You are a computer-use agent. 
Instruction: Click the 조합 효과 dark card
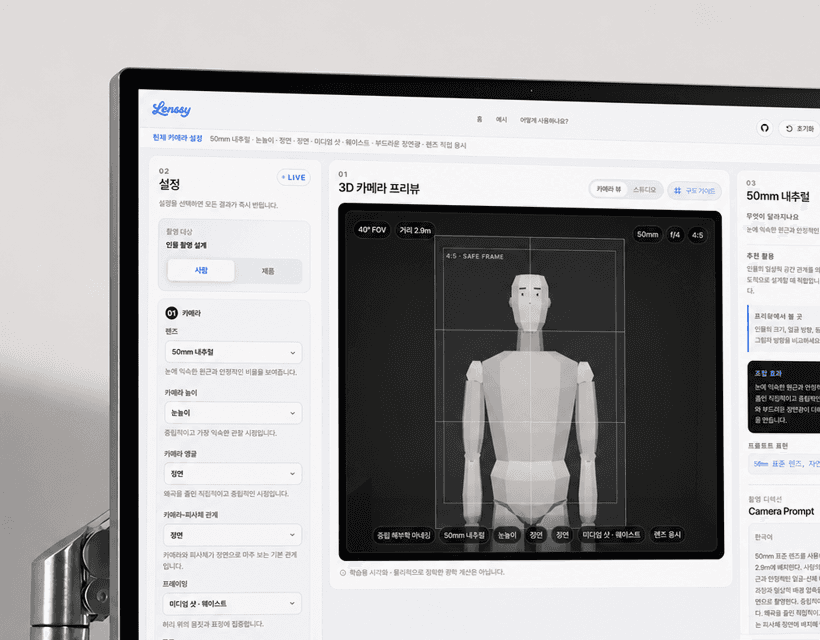pos(784,397)
